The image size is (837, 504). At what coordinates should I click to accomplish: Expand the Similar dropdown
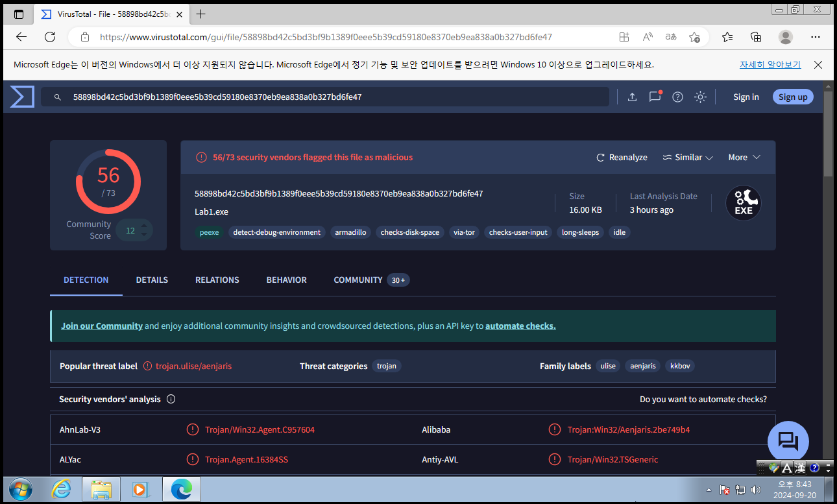tap(688, 158)
